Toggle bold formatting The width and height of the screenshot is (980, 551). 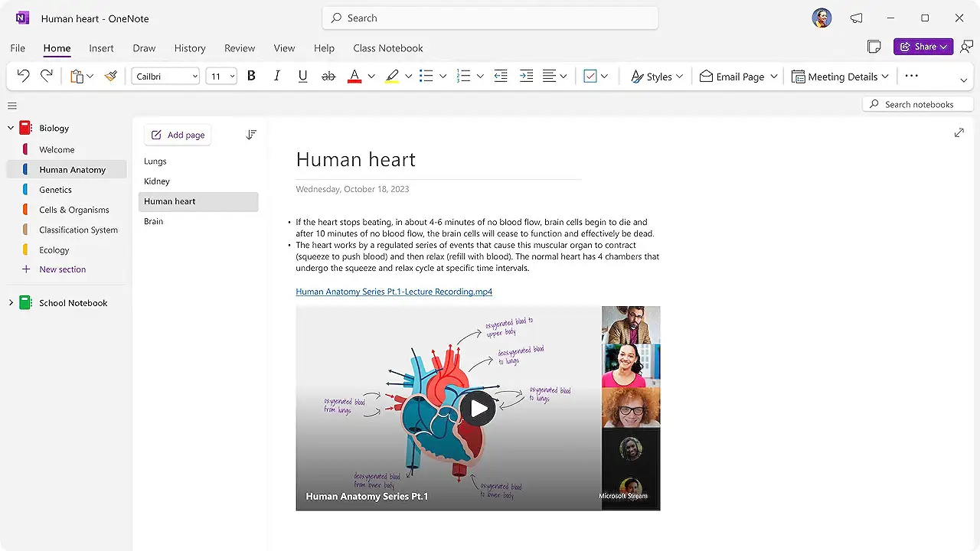click(251, 76)
